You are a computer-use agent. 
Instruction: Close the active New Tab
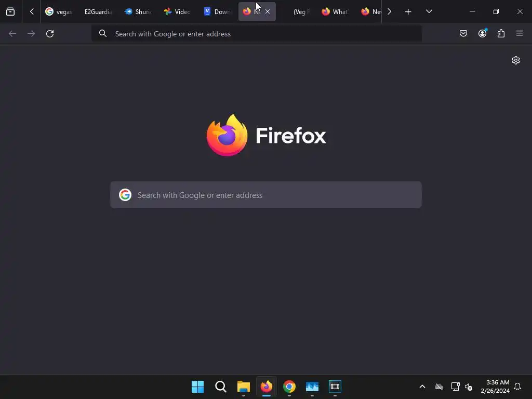(x=268, y=12)
